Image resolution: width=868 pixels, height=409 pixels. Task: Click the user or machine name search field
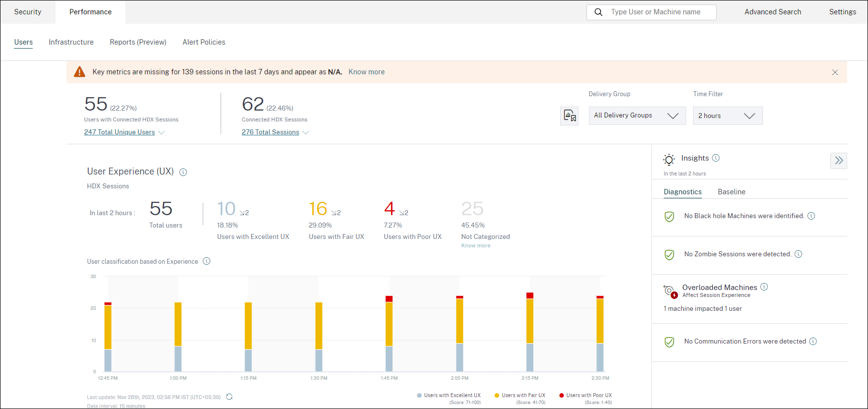[655, 12]
